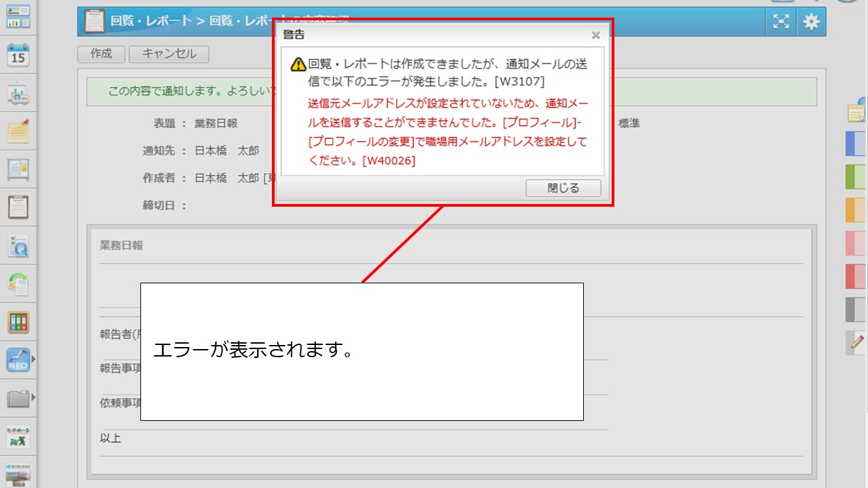
Task: Click the 警告 dialog title
Action: 294,35
